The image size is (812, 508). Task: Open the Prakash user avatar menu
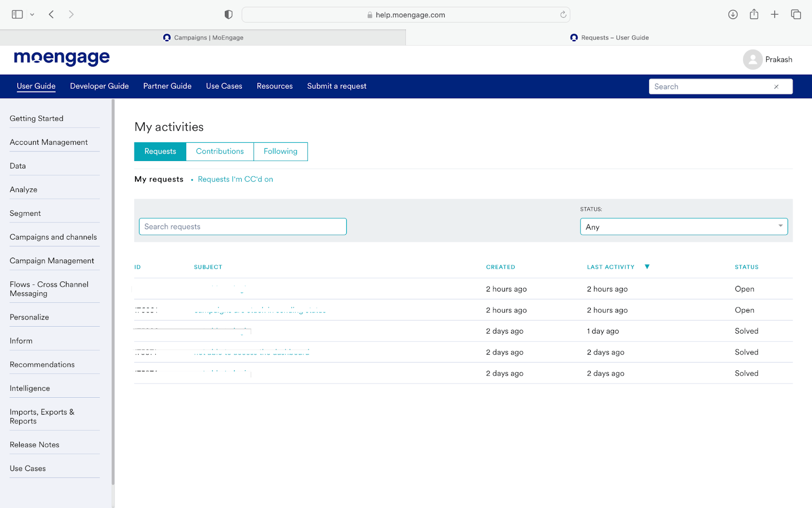coord(753,59)
